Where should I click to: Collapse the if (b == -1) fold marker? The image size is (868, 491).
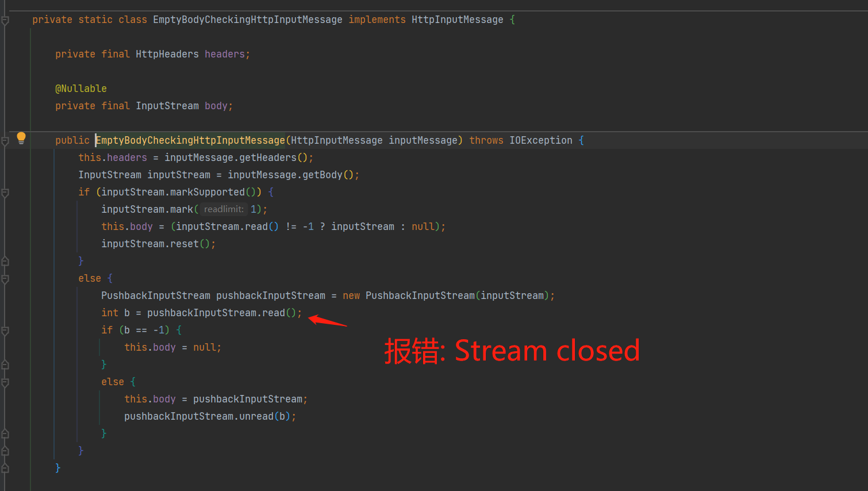(5, 329)
